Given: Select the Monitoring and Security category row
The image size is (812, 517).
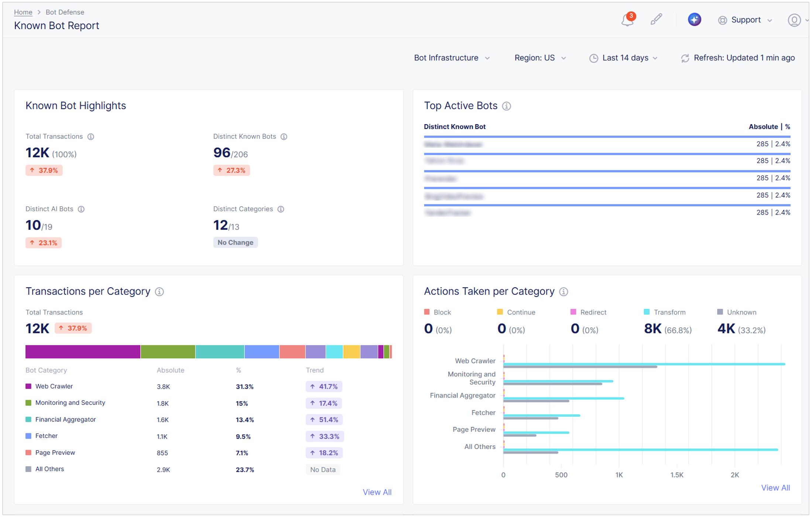Looking at the screenshot, I should pyautogui.click(x=209, y=403).
